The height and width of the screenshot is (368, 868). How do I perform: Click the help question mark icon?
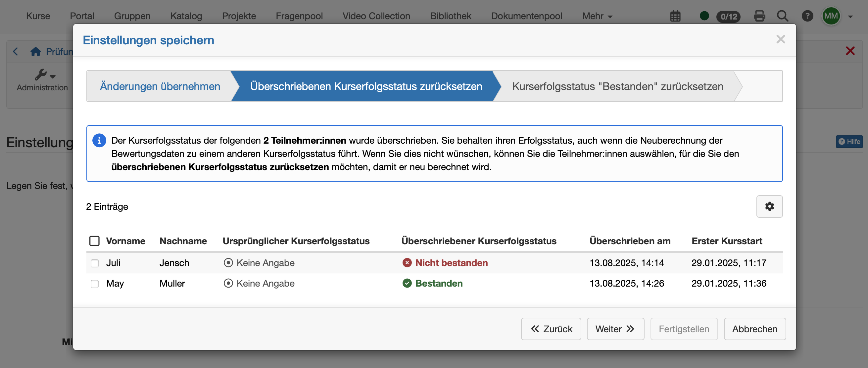click(x=807, y=16)
